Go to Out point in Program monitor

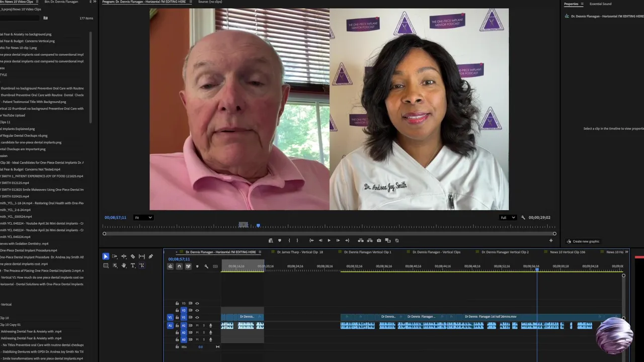[347, 240]
